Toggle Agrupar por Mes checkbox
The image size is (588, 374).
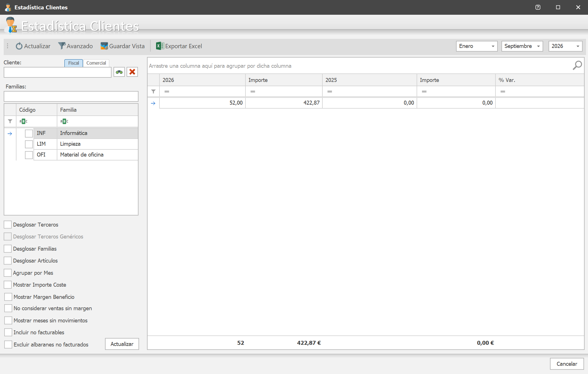click(8, 273)
